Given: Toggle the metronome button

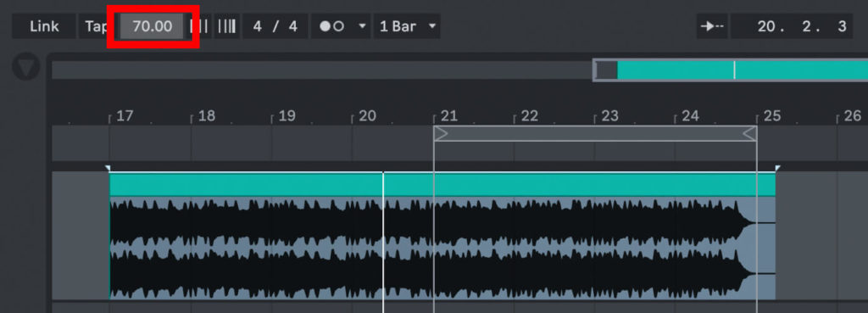Looking at the screenshot, I should [332, 26].
